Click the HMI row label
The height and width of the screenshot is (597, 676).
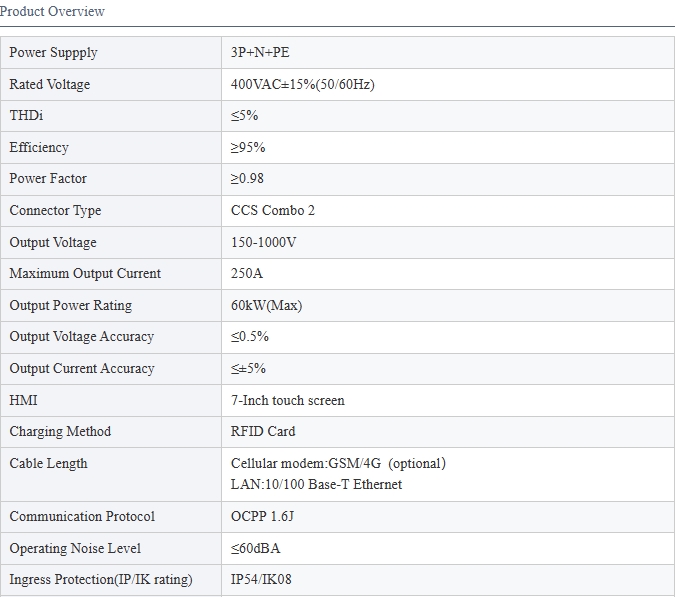point(24,400)
